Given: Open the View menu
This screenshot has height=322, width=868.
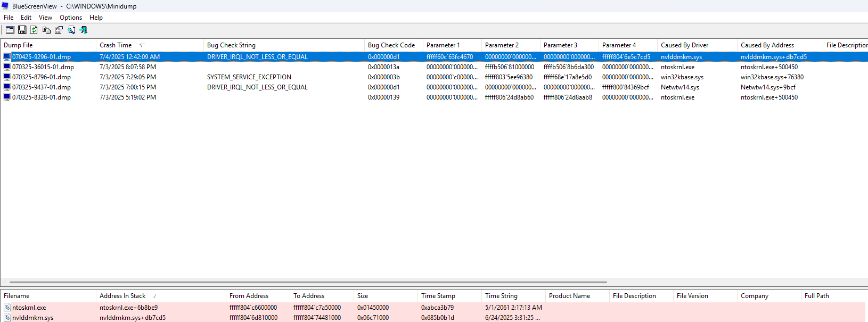Looking at the screenshot, I should coord(45,18).
